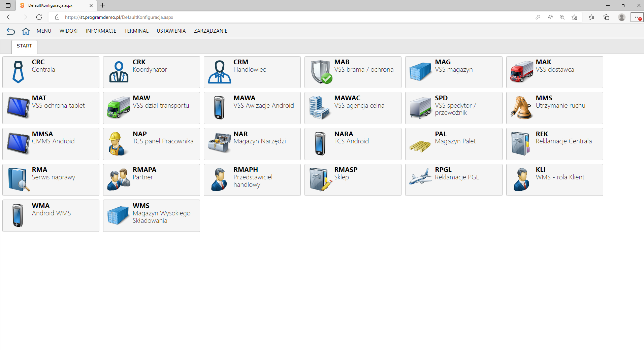Click the home icon in app toolbar
The width and height of the screenshot is (644, 350).
26,31
